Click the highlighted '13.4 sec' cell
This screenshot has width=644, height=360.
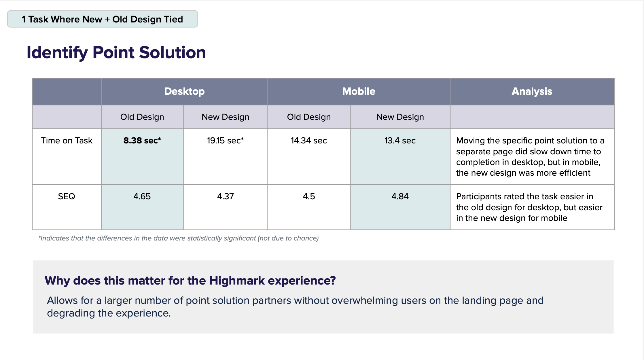pos(400,141)
